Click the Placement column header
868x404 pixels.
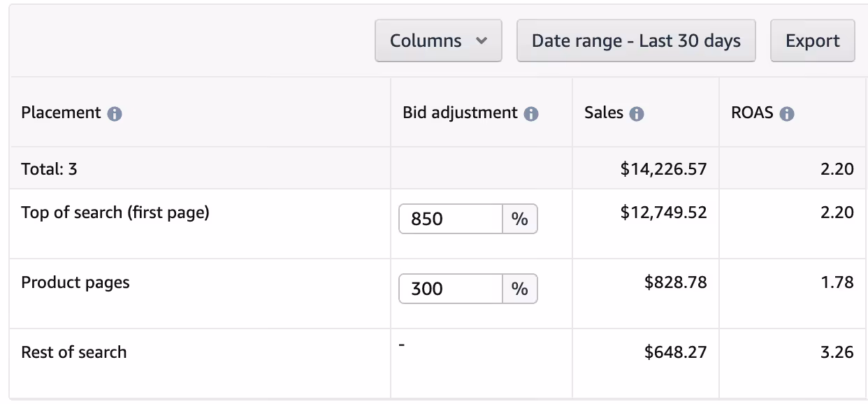[x=62, y=113]
